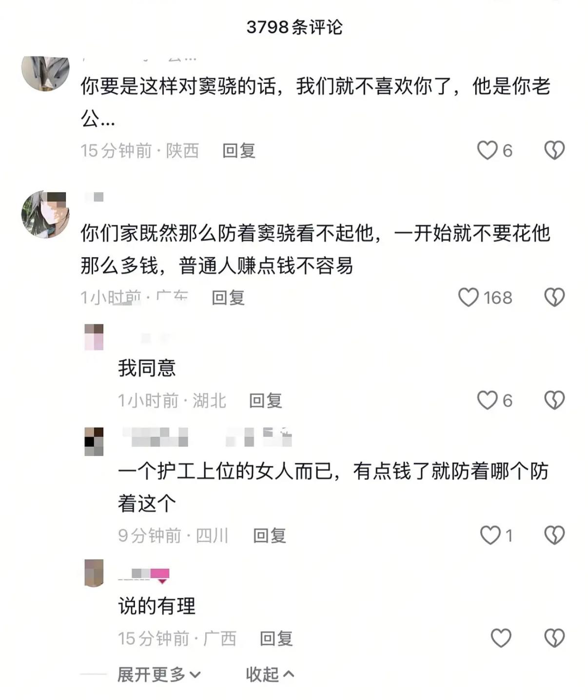The height and width of the screenshot is (700, 588).
Task: Dislike the Sichuan reply posted 9分钟前
Action: coord(554,535)
